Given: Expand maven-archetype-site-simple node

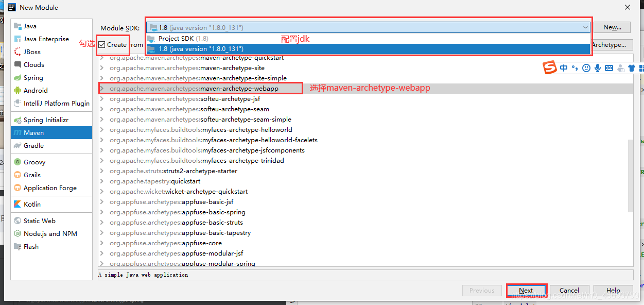Looking at the screenshot, I should point(102,78).
